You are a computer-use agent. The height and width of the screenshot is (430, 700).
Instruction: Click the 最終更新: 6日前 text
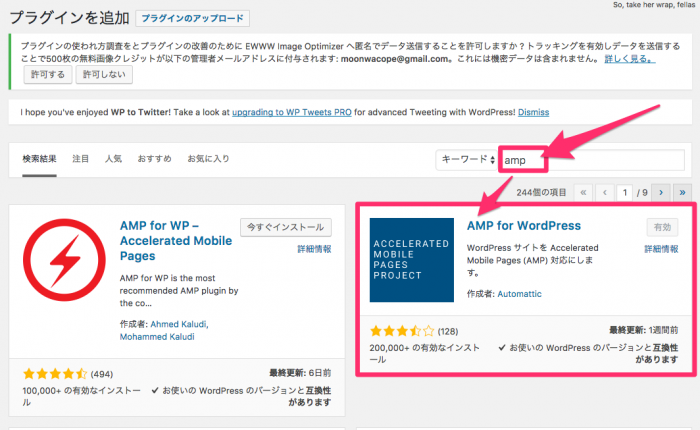click(x=300, y=373)
